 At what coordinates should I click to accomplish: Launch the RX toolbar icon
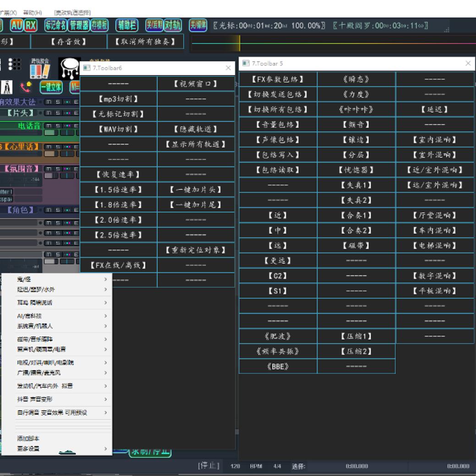[x=30, y=25]
